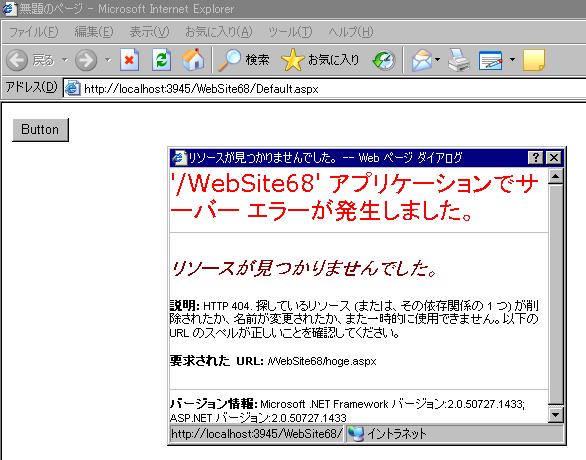This screenshot has height=460, width=586.
Task: Click the 説明 HTTP 404 description text
Action: point(354,319)
